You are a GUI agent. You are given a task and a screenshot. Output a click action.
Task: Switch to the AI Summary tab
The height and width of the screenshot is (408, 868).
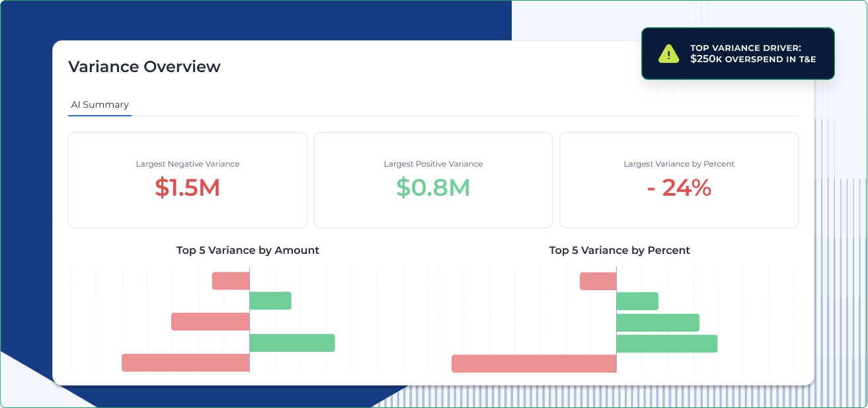click(x=100, y=104)
